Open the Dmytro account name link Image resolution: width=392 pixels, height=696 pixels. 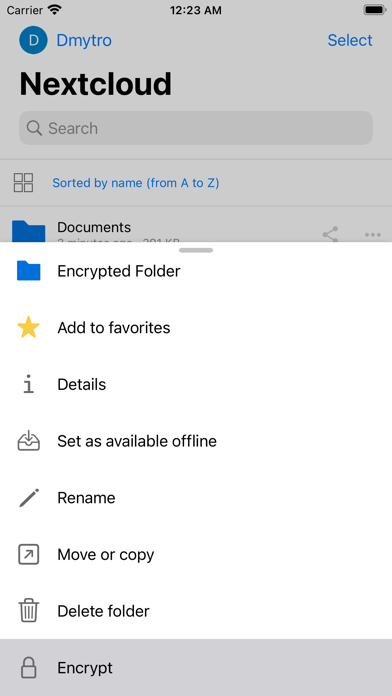(84, 40)
